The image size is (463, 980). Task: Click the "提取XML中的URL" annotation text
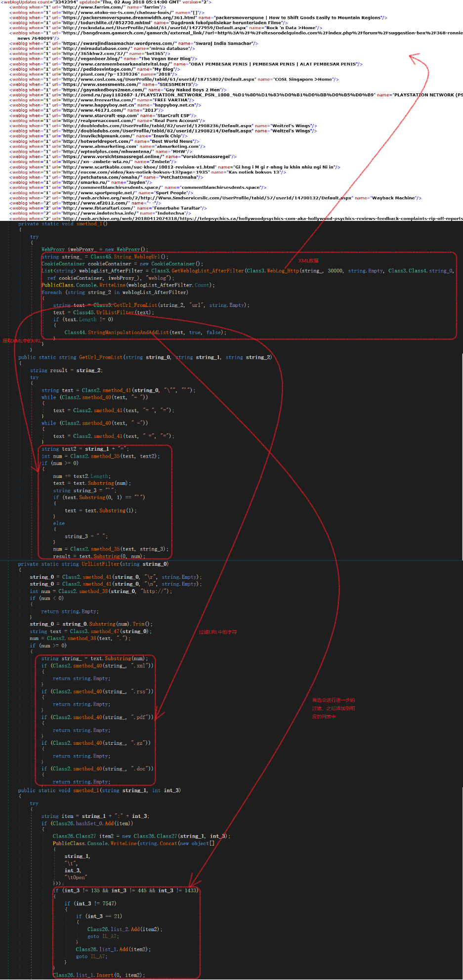pyautogui.click(x=22, y=341)
